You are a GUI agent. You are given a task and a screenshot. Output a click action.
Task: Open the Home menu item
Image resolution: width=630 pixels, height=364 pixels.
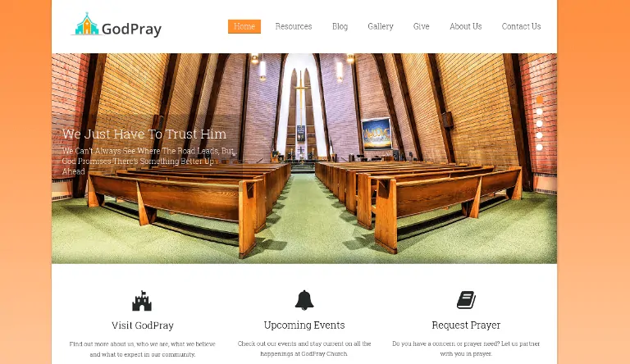click(244, 26)
